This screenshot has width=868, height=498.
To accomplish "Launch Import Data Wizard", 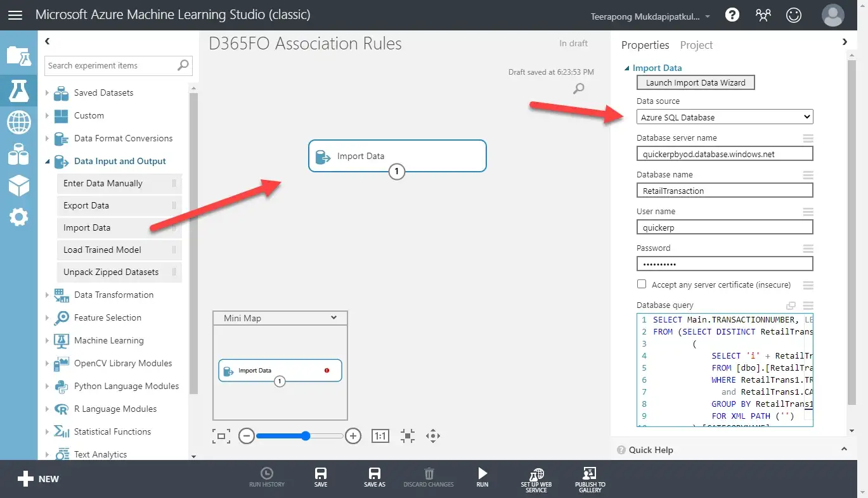I will tap(696, 83).
